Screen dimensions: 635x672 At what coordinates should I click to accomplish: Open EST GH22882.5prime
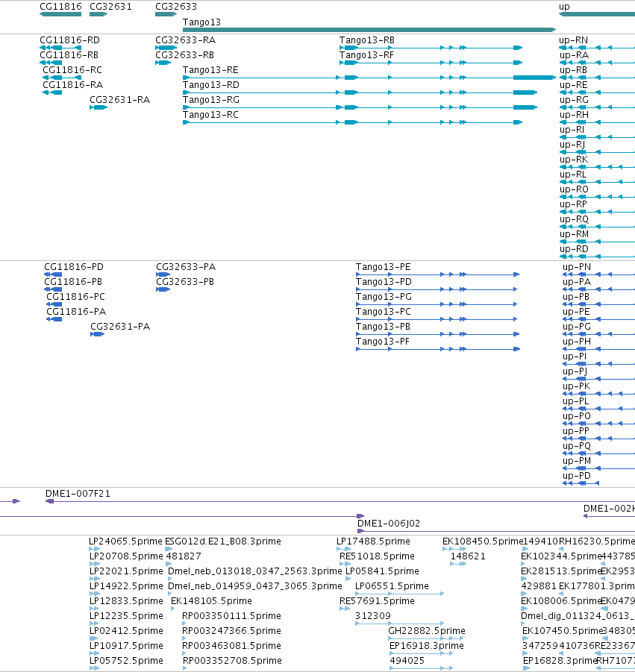(x=427, y=631)
